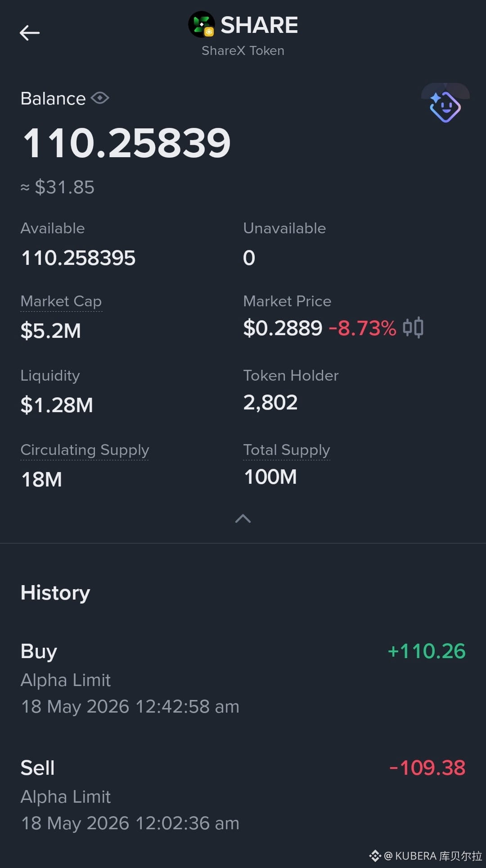Screen dimensions: 486x868
Task: Tap the Token Holder 2,802 value
Action: 270,402
